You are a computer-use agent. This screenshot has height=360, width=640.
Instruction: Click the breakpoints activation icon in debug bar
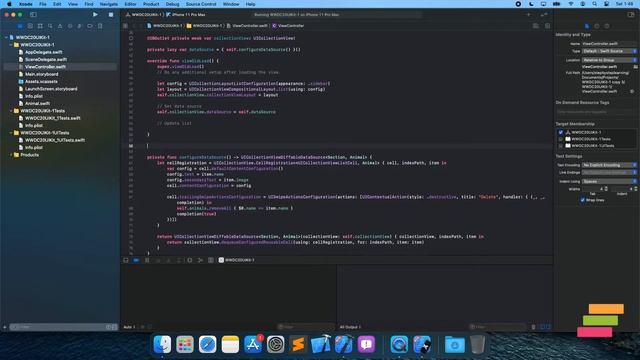click(x=136, y=260)
